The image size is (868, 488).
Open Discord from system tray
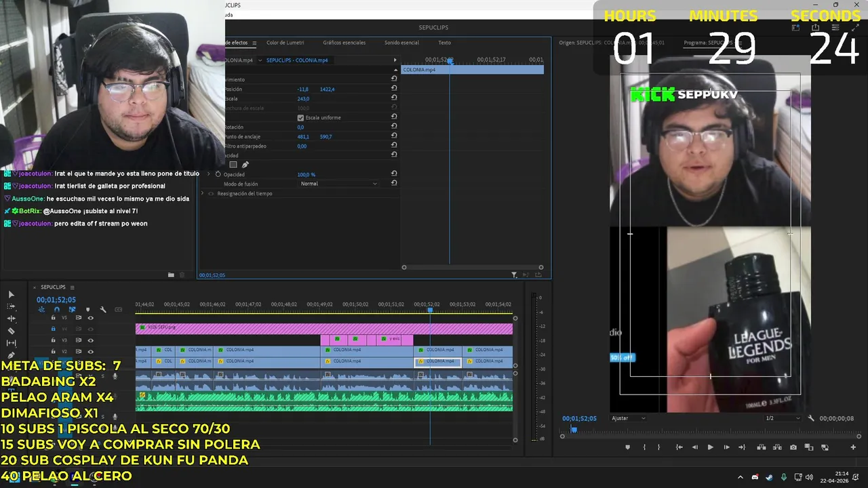pos(755,477)
